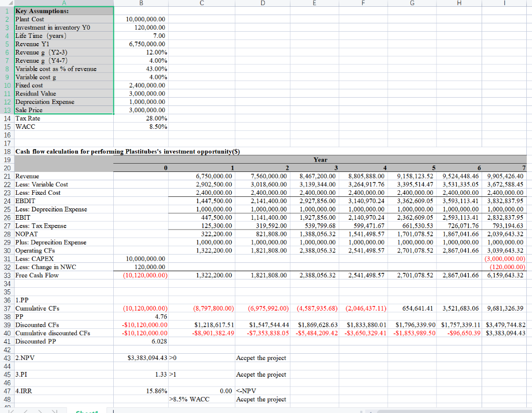
Task: Click the 'Residual Value' label cell
Action: (64, 94)
